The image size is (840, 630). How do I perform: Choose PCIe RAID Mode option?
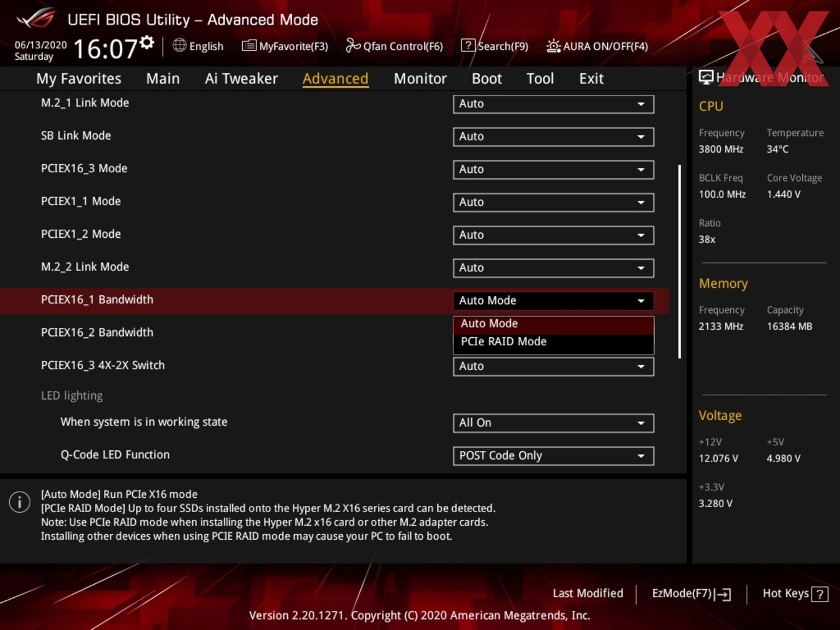[553, 342]
